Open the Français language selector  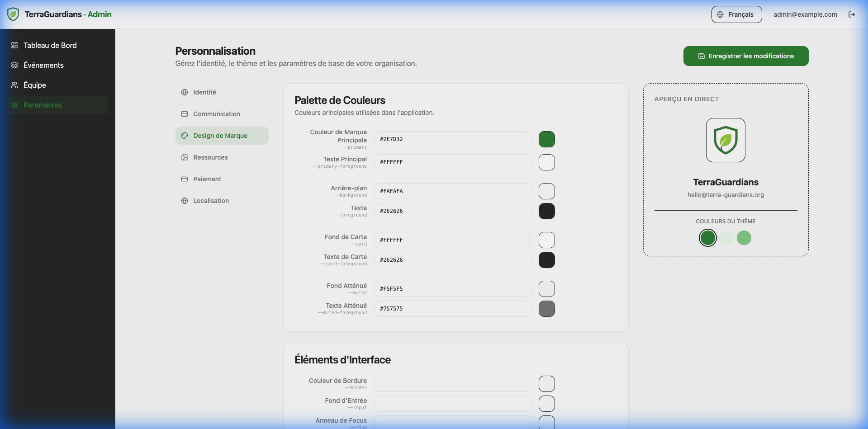(x=736, y=14)
